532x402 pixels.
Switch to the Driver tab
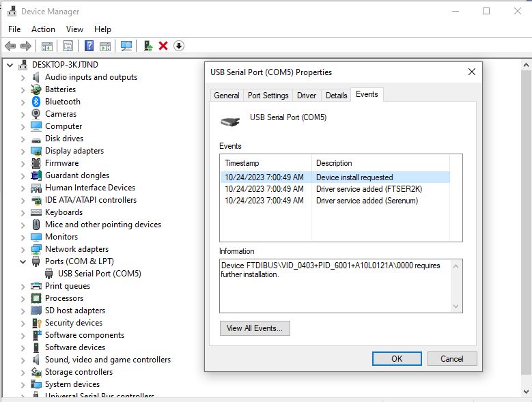click(307, 96)
